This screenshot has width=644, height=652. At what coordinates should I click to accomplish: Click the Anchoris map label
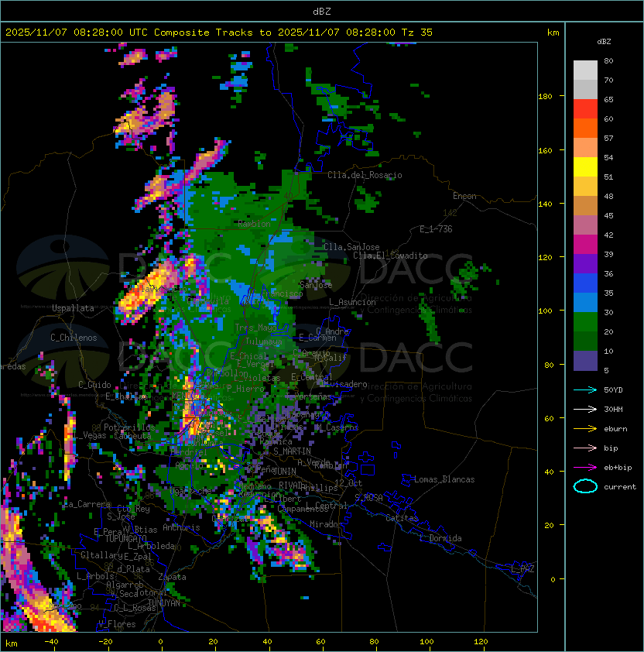(181, 527)
